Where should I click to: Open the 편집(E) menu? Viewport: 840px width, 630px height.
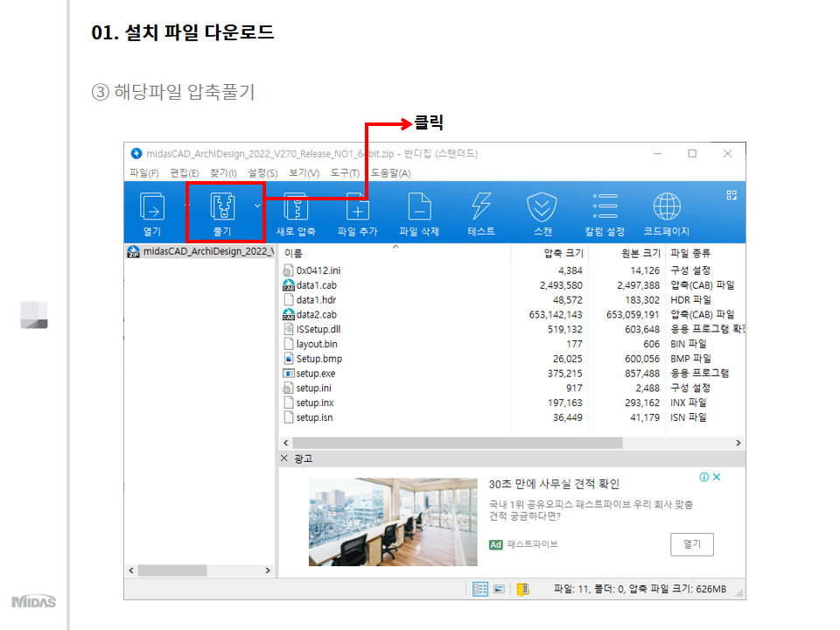click(x=185, y=173)
